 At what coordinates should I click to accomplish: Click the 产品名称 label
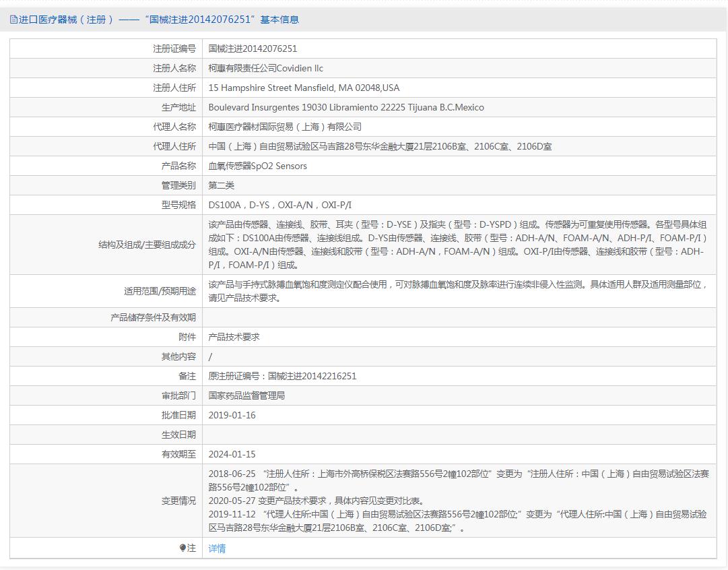pyautogui.click(x=178, y=166)
